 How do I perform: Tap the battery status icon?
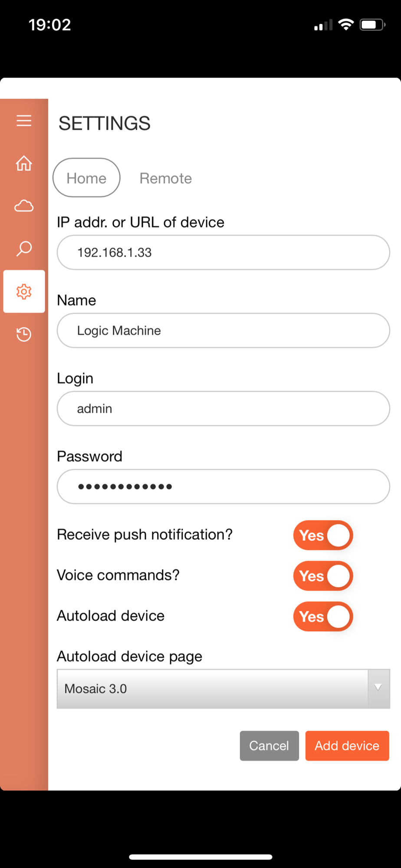pyautogui.click(x=372, y=25)
